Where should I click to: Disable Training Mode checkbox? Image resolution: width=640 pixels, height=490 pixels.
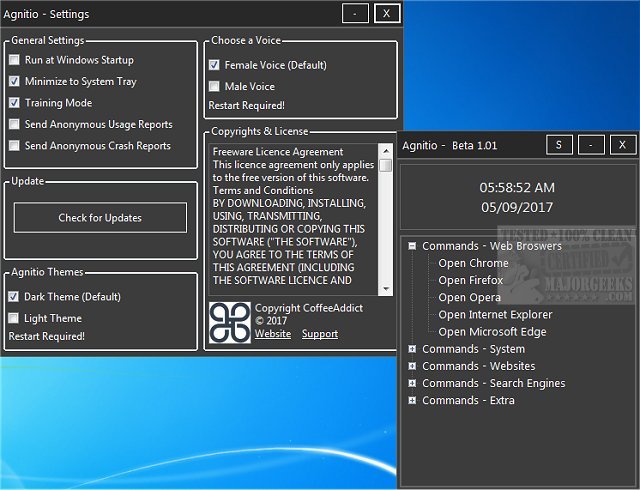click(14, 102)
